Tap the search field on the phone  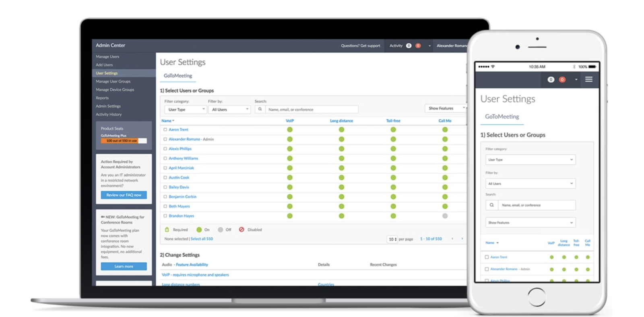tap(537, 205)
